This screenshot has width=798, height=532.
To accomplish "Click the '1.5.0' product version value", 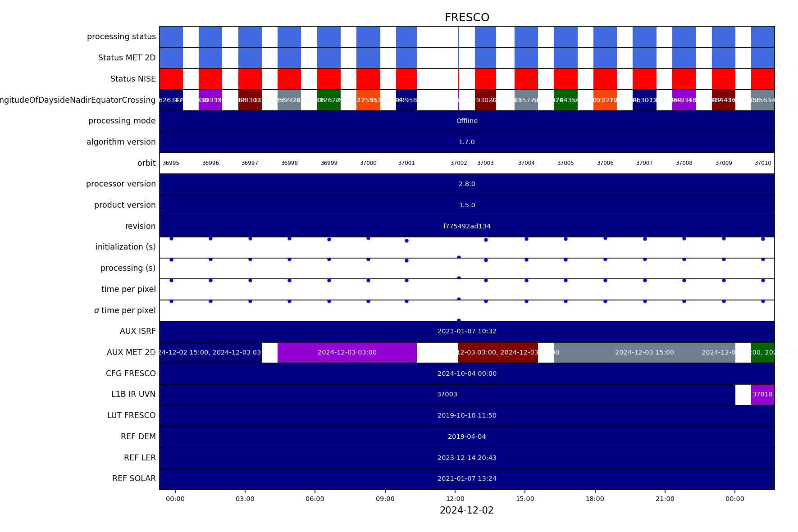I will pos(467,205).
